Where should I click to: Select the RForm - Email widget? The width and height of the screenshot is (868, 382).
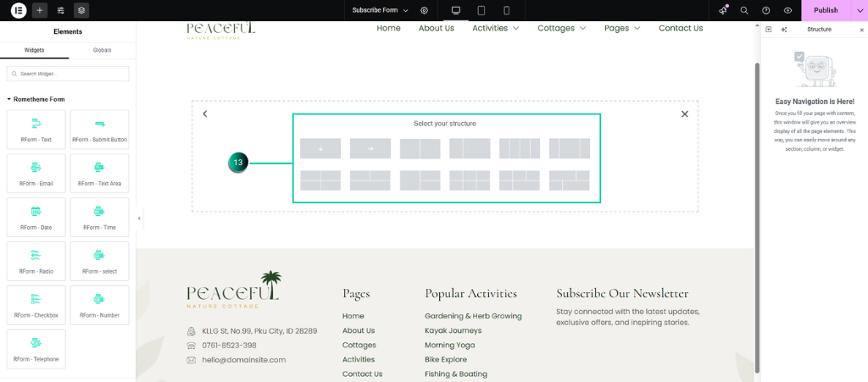coord(36,173)
